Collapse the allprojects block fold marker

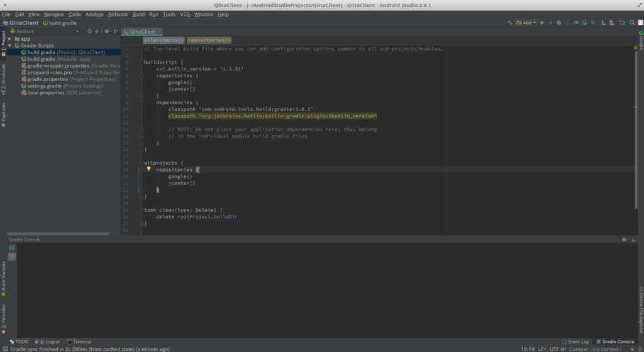tap(142, 163)
